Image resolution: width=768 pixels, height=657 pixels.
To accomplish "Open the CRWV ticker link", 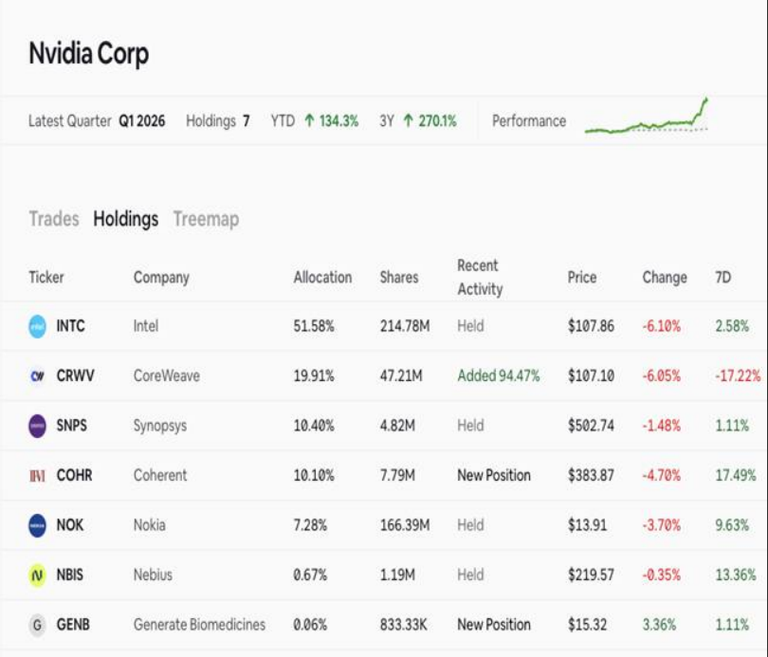I will [x=75, y=376].
